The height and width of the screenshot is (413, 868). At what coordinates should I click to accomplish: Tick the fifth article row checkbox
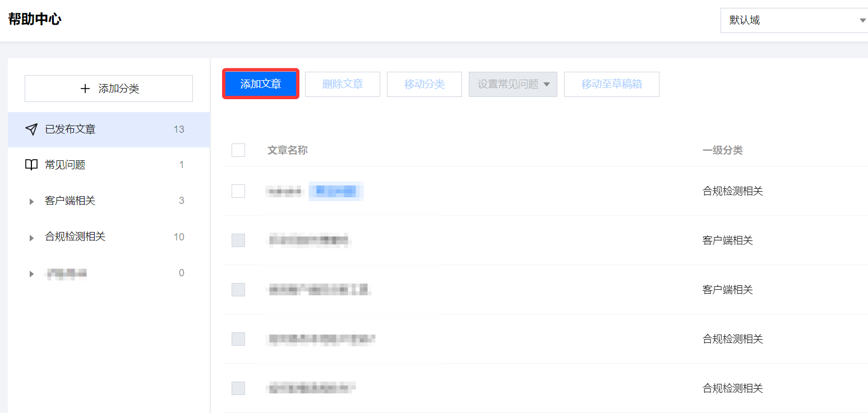coord(238,388)
